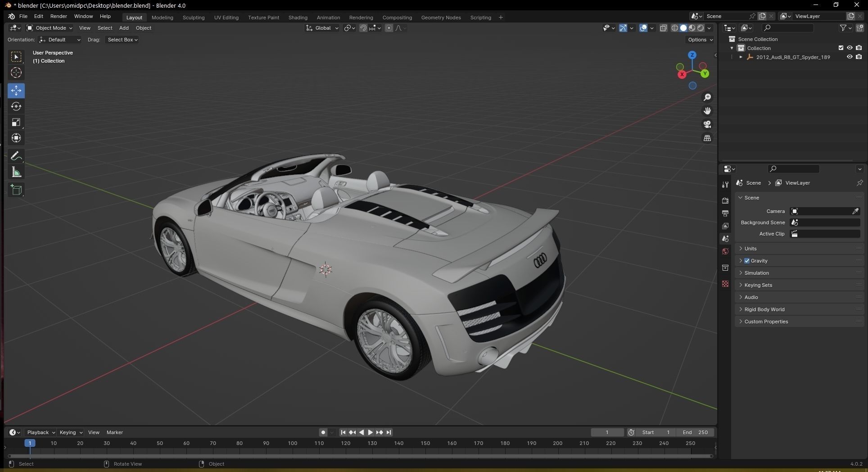Switch to wireframe viewport shading
The width and height of the screenshot is (868, 472).
point(674,28)
